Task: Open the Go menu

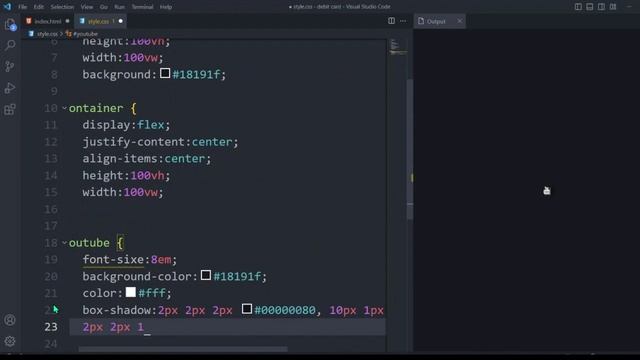Action: (x=104, y=7)
